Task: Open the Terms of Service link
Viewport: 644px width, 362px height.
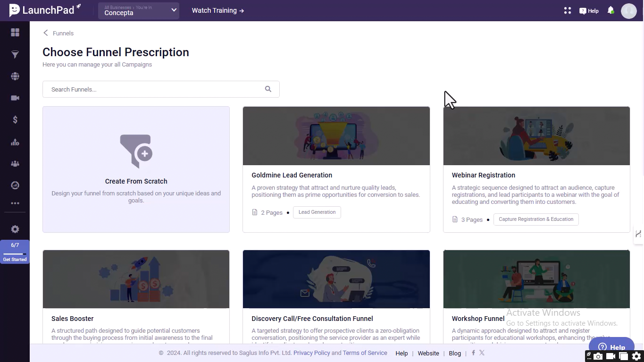Action: coord(365,353)
